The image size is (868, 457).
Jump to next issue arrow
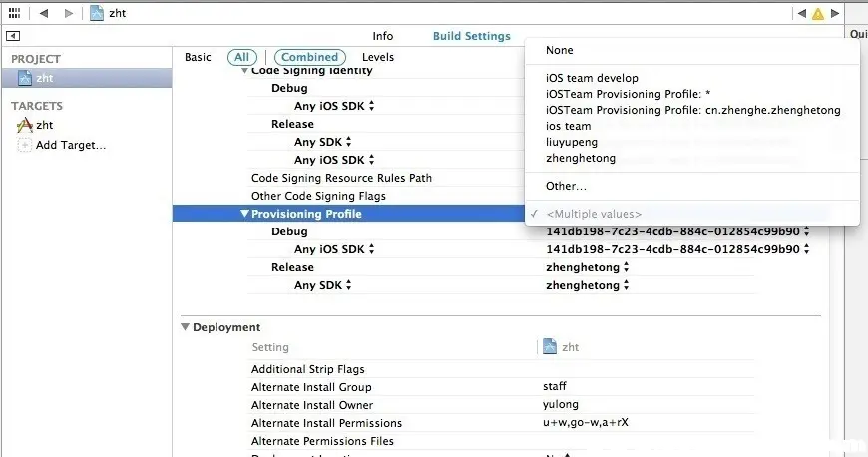tap(835, 13)
